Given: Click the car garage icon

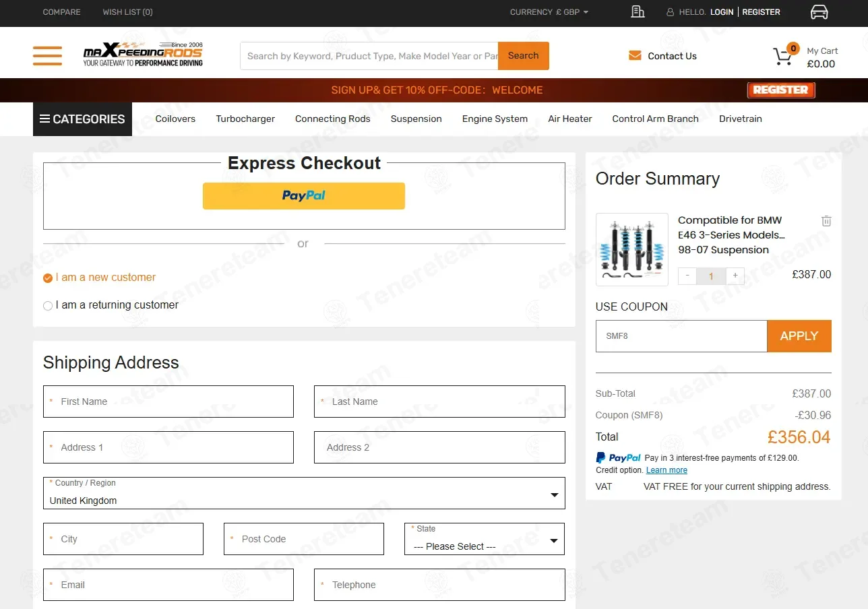Looking at the screenshot, I should pos(819,12).
